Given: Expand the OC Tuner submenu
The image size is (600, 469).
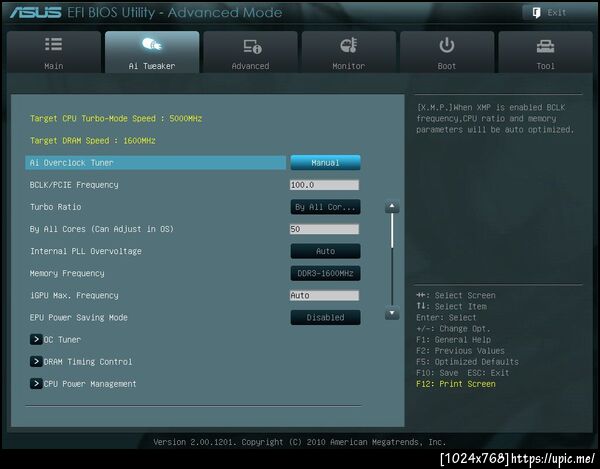Looking at the screenshot, I should [x=55, y=339].
